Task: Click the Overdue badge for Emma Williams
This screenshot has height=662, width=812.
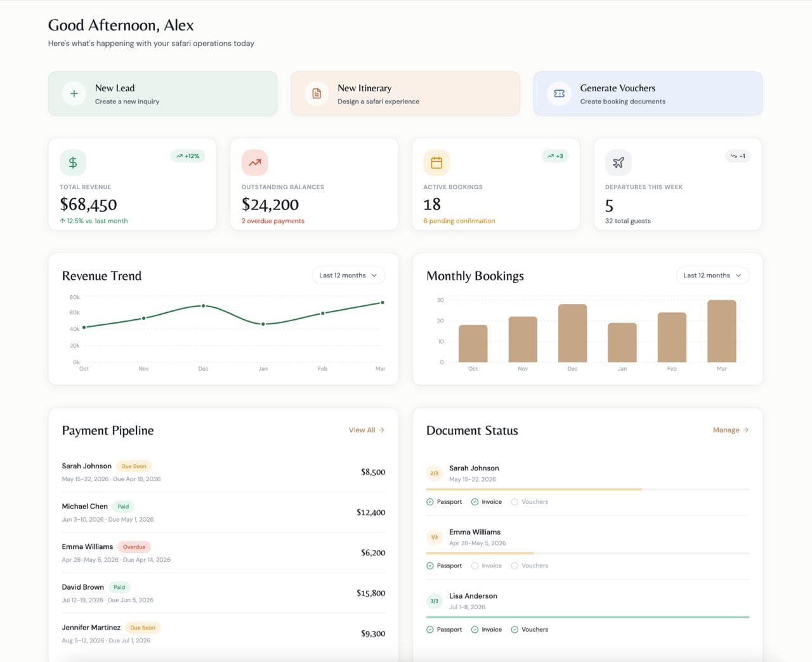Action: tap(134, 546)
